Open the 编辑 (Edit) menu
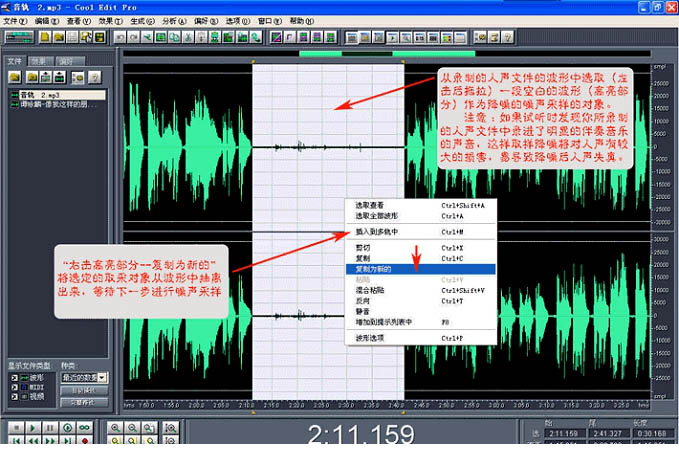 (47, 21)
